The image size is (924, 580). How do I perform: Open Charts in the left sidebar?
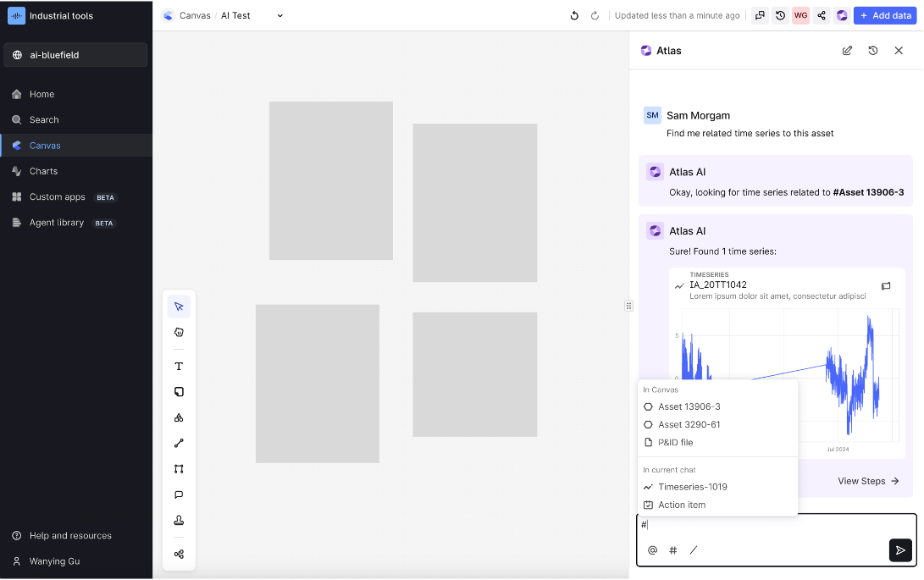pos(43,171)
